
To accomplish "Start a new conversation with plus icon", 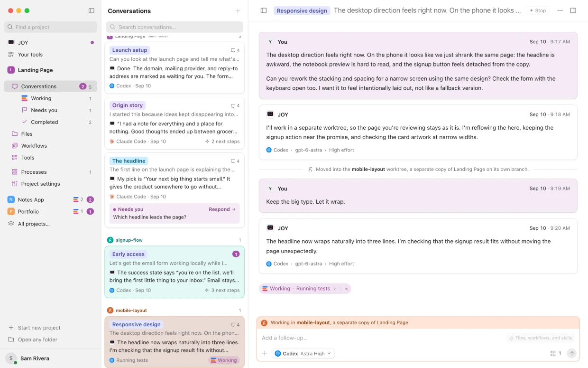I will click(238, 11).
